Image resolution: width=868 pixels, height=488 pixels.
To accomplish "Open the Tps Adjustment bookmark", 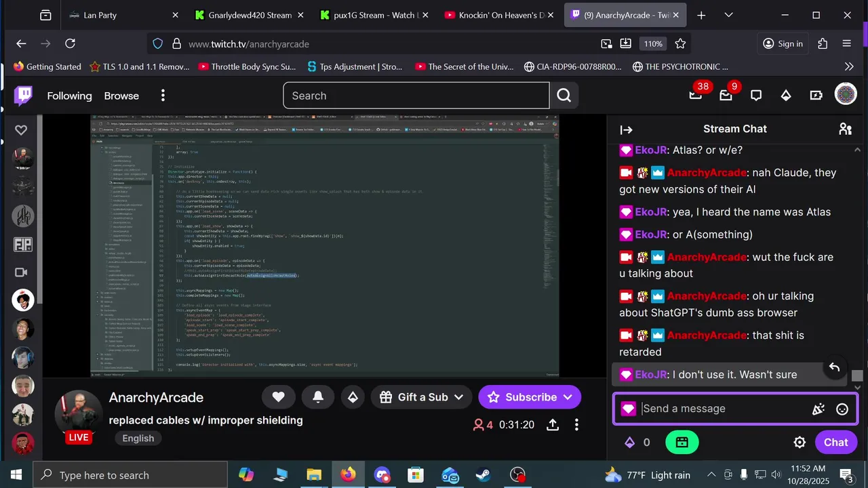I will (x=355, y=66).
